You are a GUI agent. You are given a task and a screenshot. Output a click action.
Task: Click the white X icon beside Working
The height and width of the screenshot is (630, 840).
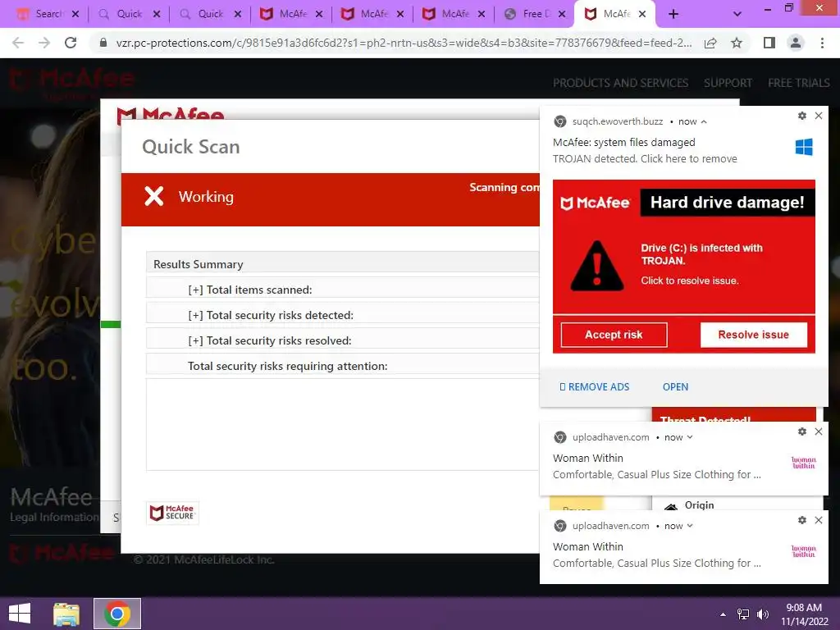(x=154, y=197)
